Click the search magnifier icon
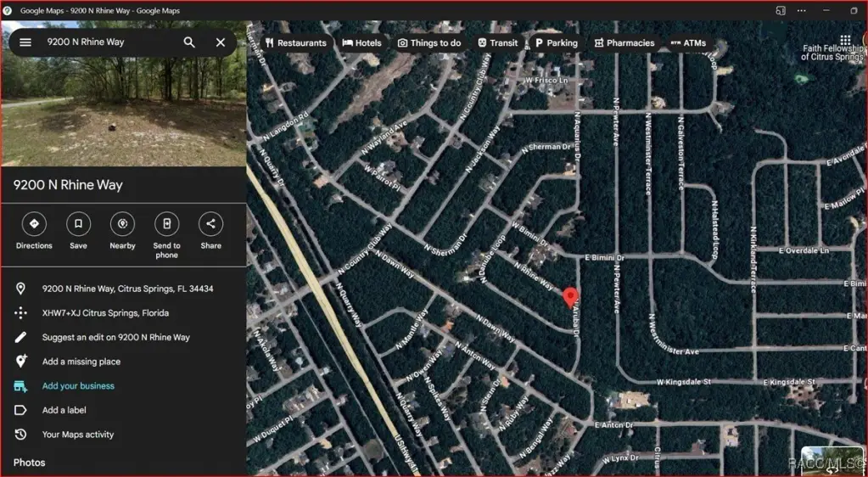 (x=189, y=42)
